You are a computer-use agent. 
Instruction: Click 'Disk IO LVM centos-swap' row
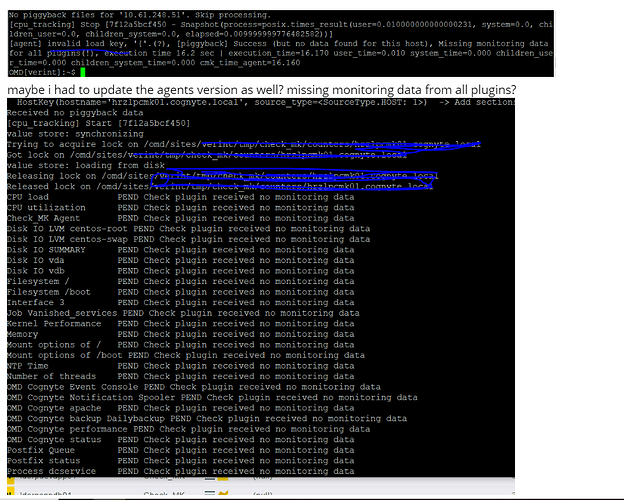pyautogui.click(x=189, y=239)
